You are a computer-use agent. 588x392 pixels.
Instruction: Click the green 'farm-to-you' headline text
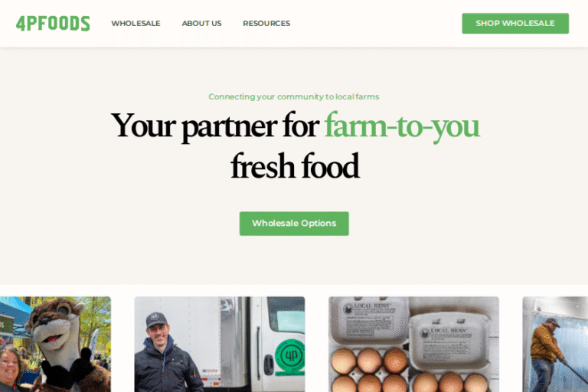click(402, 126)
